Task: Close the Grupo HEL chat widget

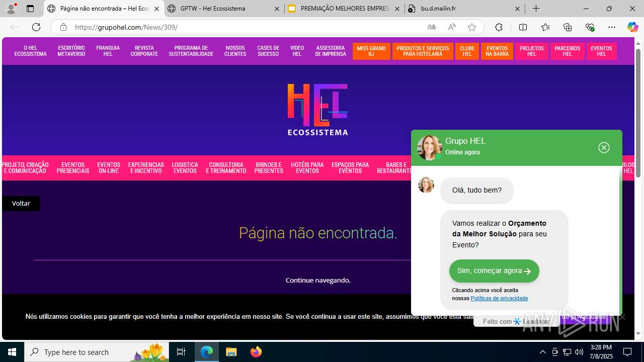Action: [604, 147]
